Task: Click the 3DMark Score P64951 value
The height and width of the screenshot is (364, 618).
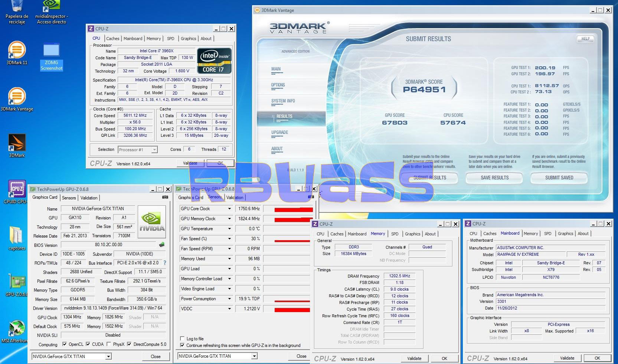Action: (x=424, y=90)
